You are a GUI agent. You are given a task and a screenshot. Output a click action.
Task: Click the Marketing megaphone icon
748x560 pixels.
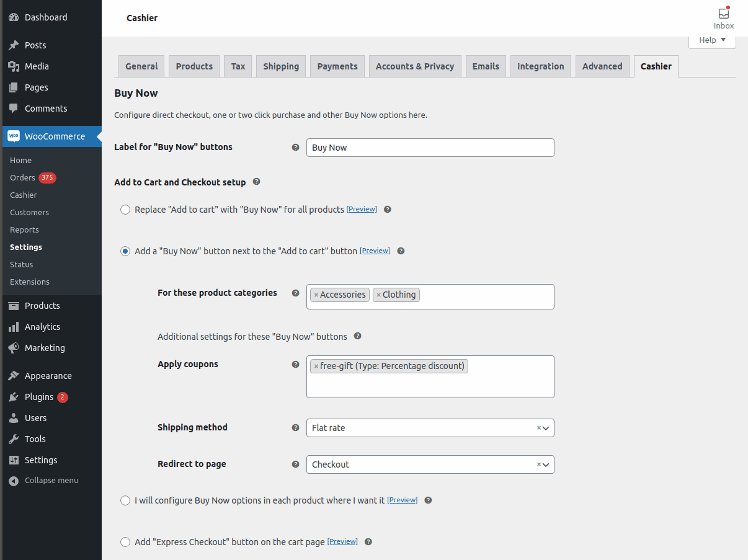pos(14,348)
